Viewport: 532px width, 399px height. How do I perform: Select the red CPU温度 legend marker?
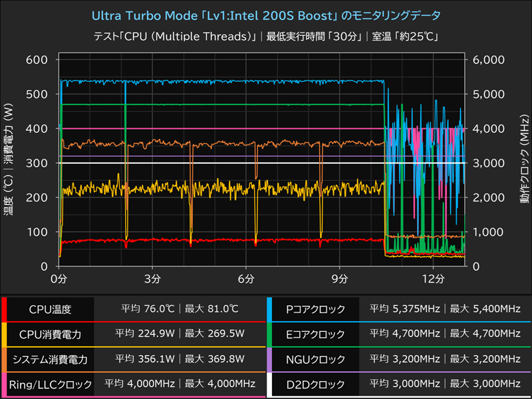click(x=5, y=310)
